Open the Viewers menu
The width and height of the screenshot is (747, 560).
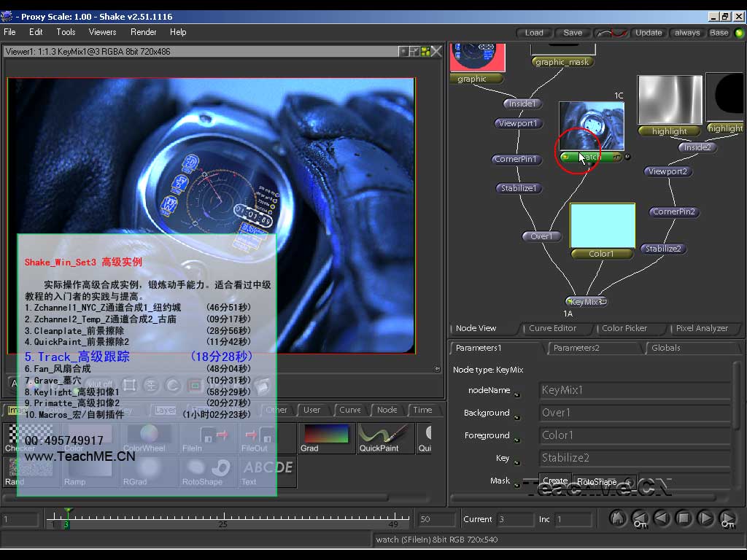click(102, 32)
